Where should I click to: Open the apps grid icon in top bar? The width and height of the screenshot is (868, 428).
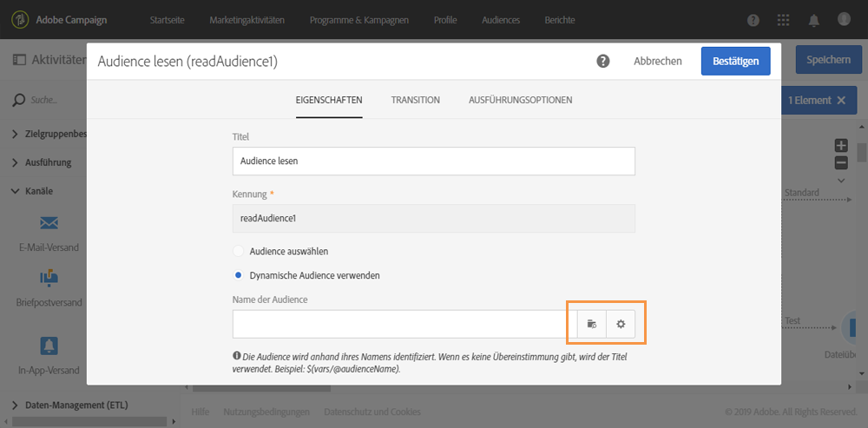[x=784, y=20]
